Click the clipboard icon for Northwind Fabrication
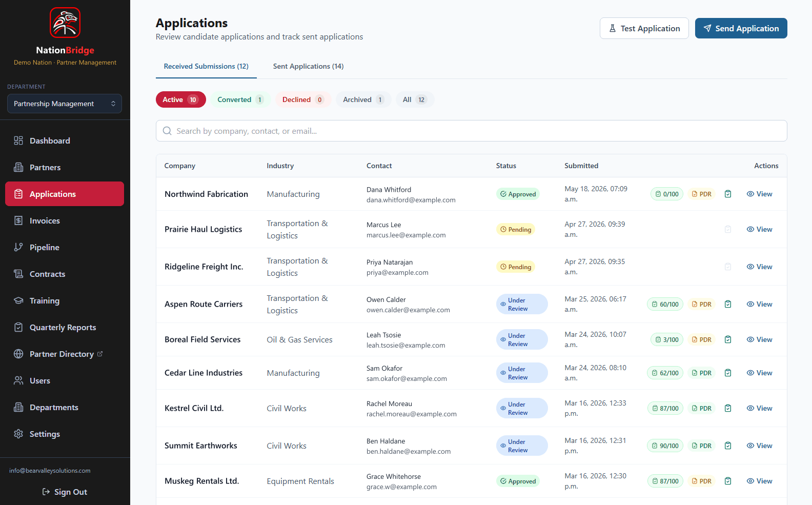The width and height of the screenshot is (812, 505). pos(728,194)
